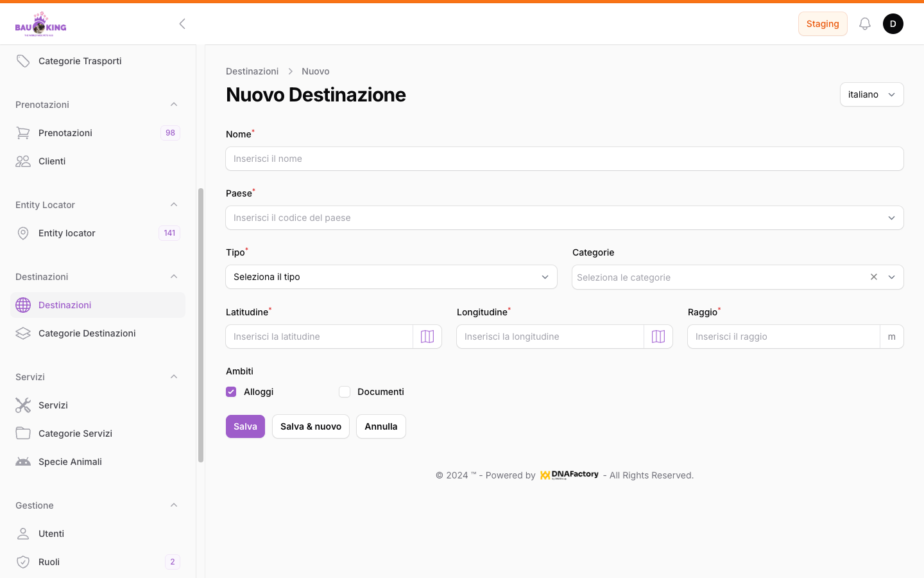Uncheck the Alloggi checkbox
Screen dimensions: 924x578
tap(231, 392)
